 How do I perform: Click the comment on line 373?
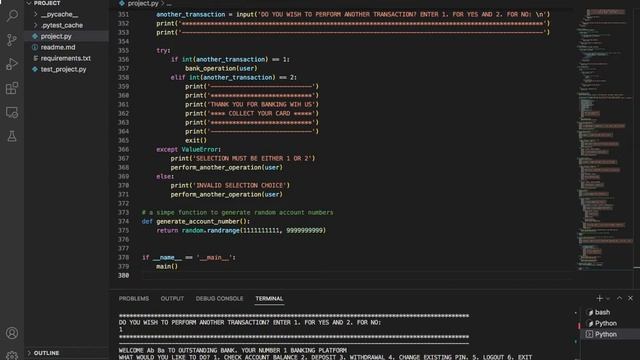tap(237, 212)
